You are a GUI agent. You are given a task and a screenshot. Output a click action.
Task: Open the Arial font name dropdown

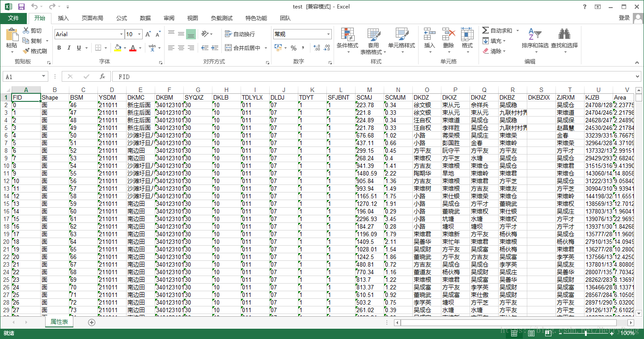click(x=121, y=34)
